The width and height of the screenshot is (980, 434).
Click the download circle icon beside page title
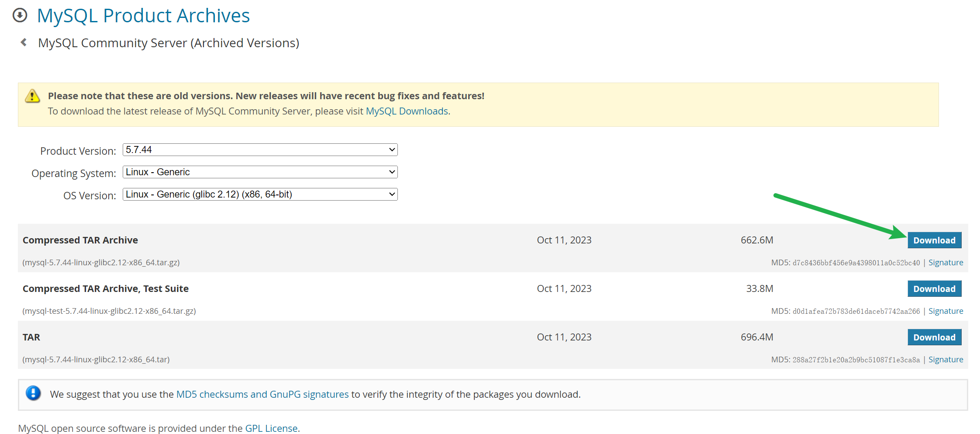tap(20, 15)
